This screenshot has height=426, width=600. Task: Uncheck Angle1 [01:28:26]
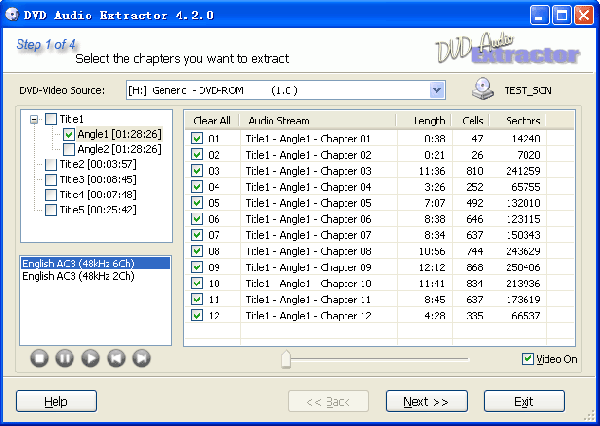pos(69,134)
